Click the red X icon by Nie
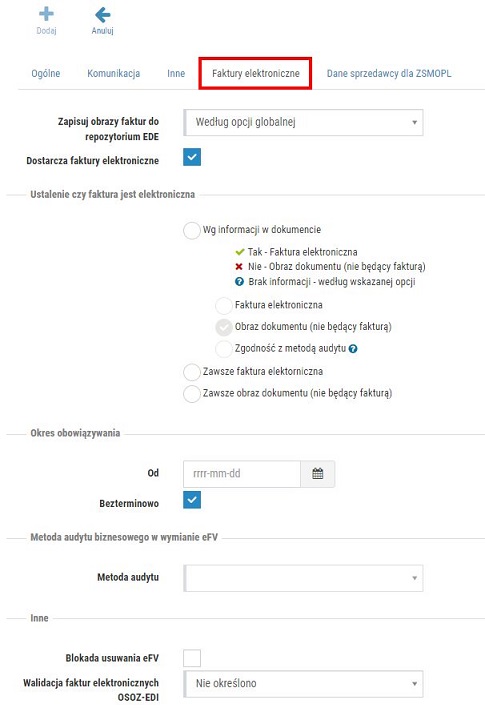485x708 pixels. [239, 266]
